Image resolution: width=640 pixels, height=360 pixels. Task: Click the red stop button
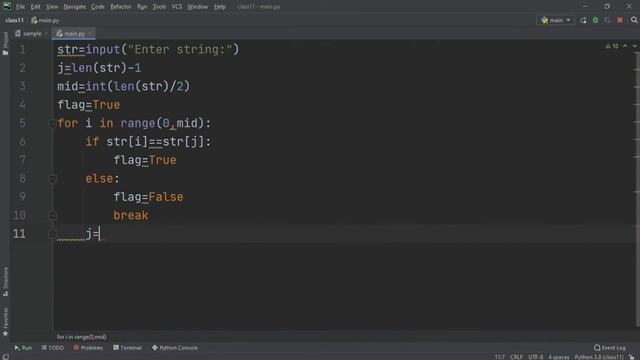coord(620,20)
